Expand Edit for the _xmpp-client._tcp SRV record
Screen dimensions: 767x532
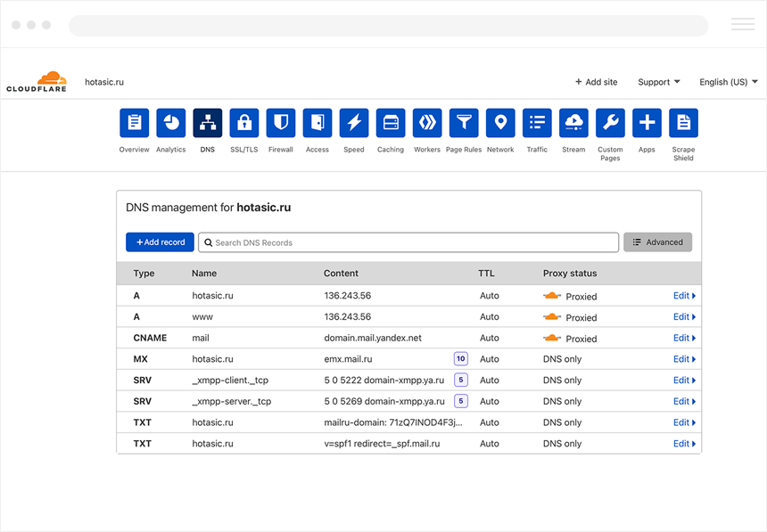pyautogui.click(x=684, y=380)
